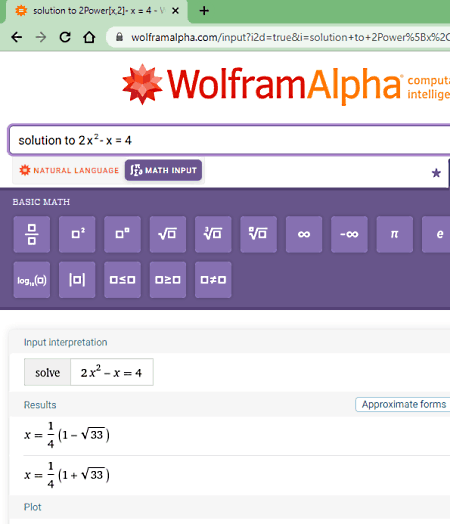Screen dimensions: 450x524
Task: Insert fraction template
Action: [32, 234]
